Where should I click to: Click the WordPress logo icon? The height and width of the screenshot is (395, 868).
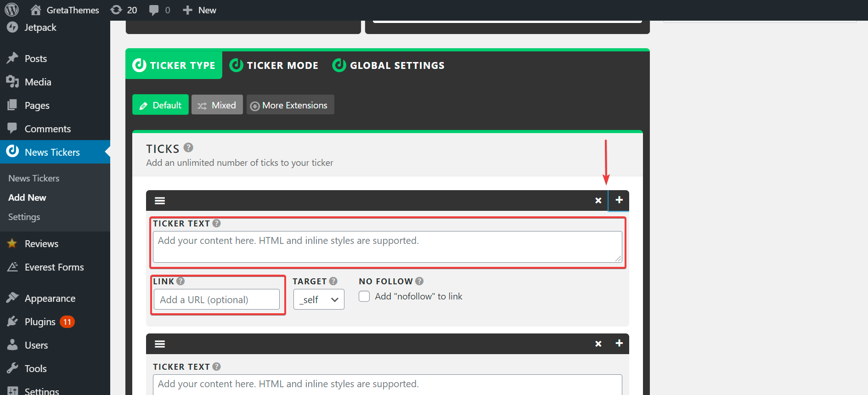pos(11,10)
